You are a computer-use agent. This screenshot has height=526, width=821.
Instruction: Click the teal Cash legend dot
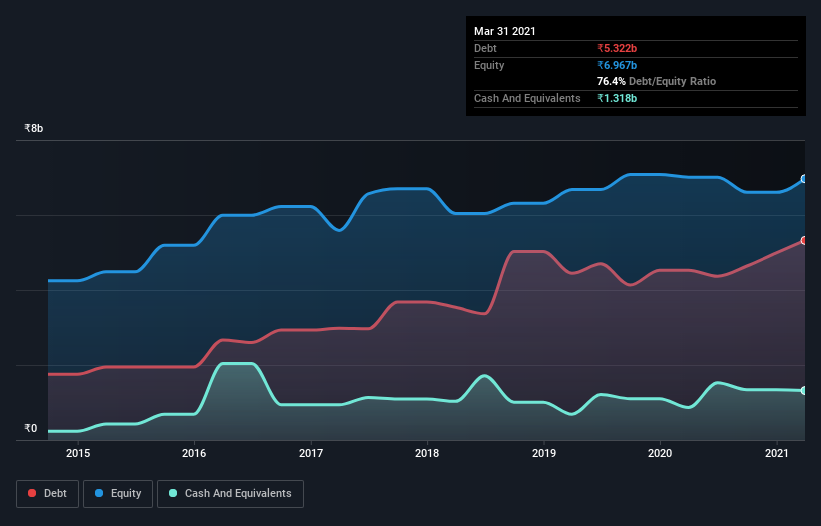[x=173, y=493]
